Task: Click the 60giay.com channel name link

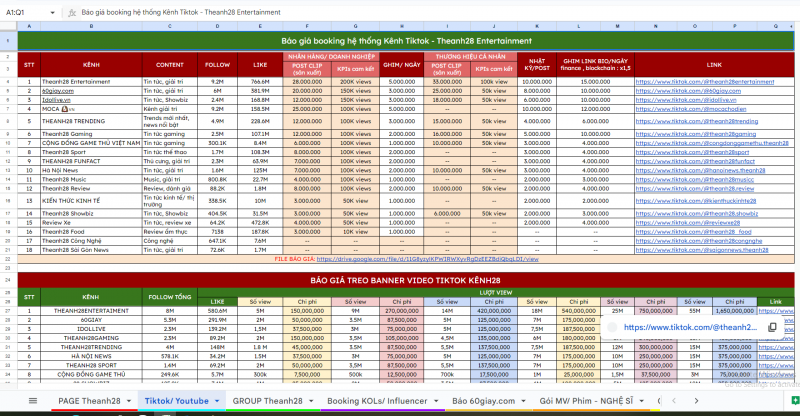Action: 56,91
